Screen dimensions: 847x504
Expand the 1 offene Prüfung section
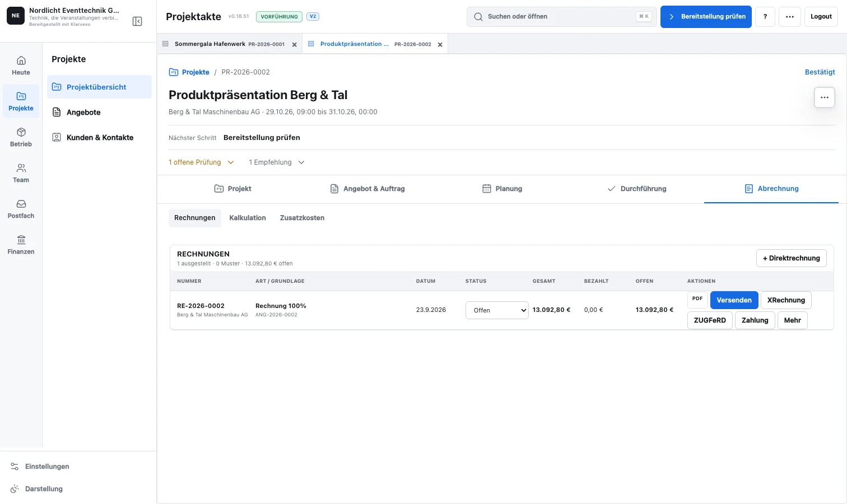(201, 162)
